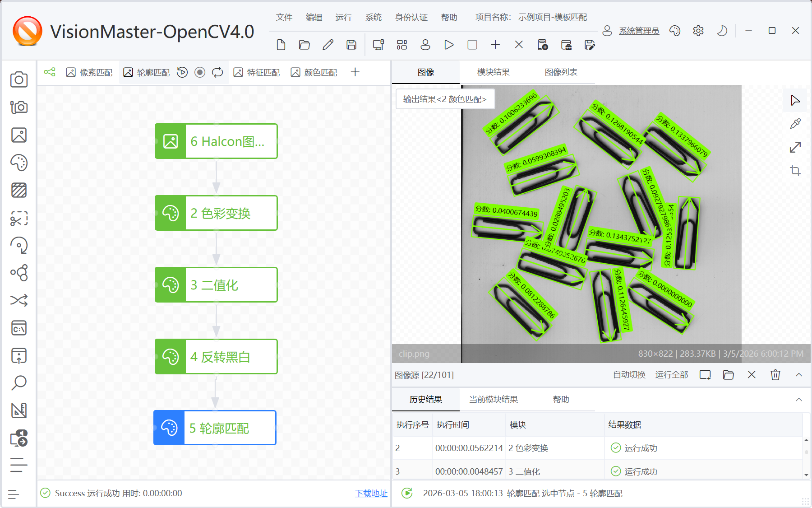Click fullscreen expand arrows beside image
The image size is (812, 508).
[x=795, y=147]
